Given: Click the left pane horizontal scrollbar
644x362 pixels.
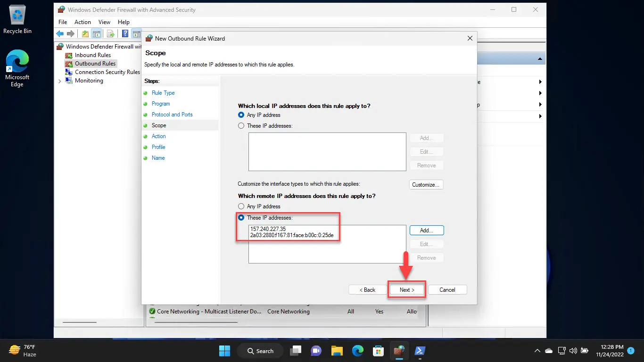Looking at the screenshot, I should (79, 322).
